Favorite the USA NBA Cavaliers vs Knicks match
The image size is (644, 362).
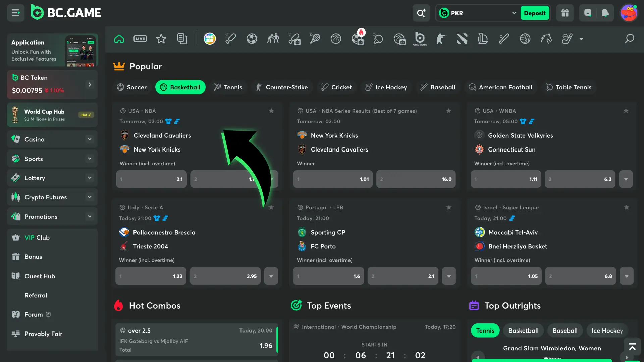271,111
